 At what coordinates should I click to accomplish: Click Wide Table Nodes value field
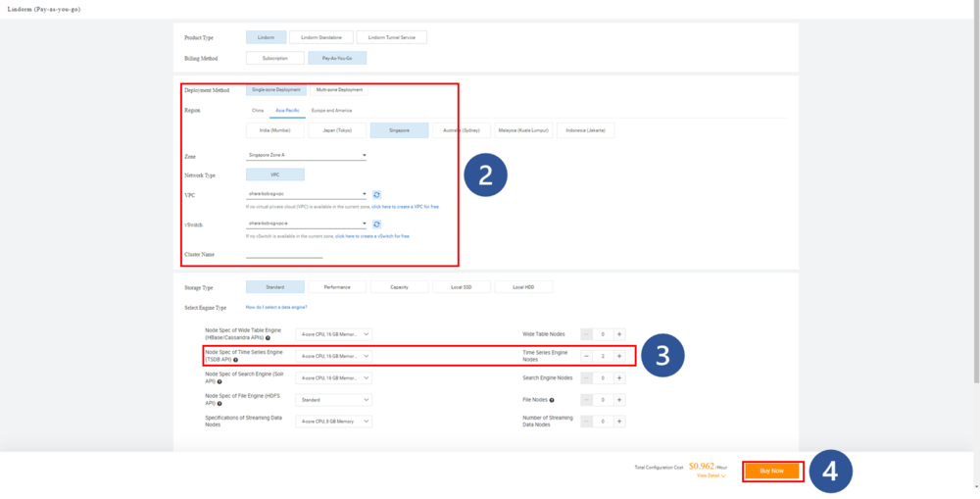pos(603,334)
